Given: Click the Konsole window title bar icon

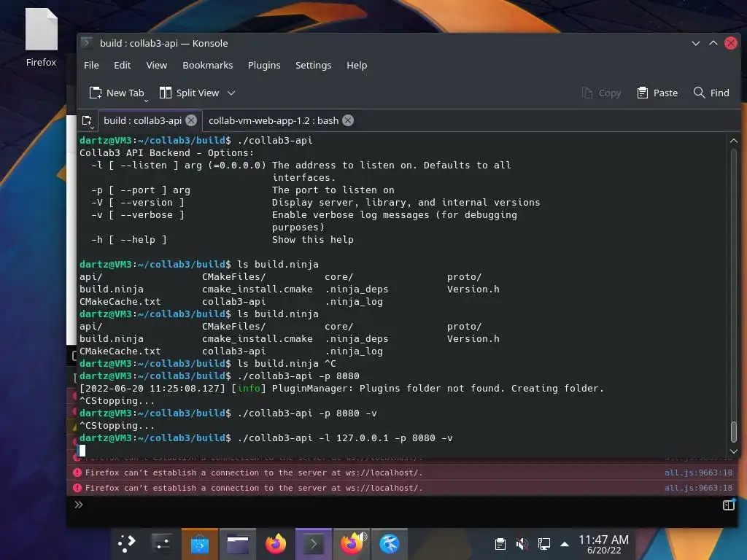Looking at the screenshot, I should pyautogui.click(x=87, y=43).
